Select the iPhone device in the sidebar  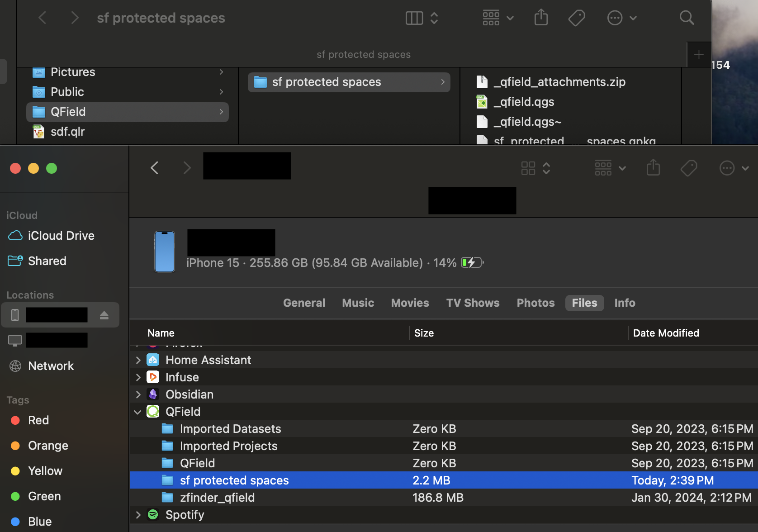pyautogui.click(x=61, y=315)
